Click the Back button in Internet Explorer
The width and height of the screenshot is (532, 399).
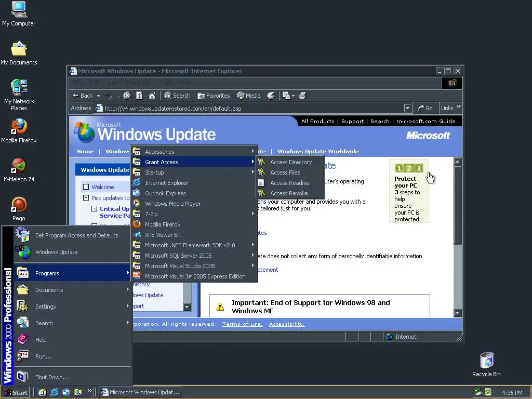click(83, 96)
